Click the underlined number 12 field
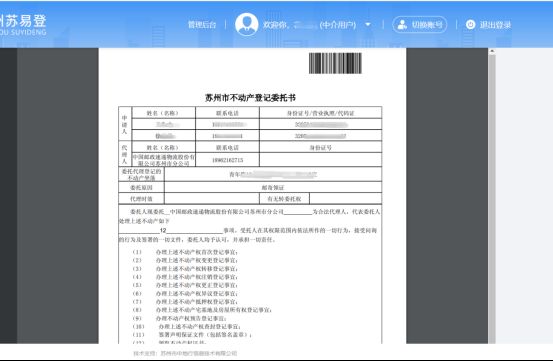Screen dimensions: 553x361 (x=163, y=231)
